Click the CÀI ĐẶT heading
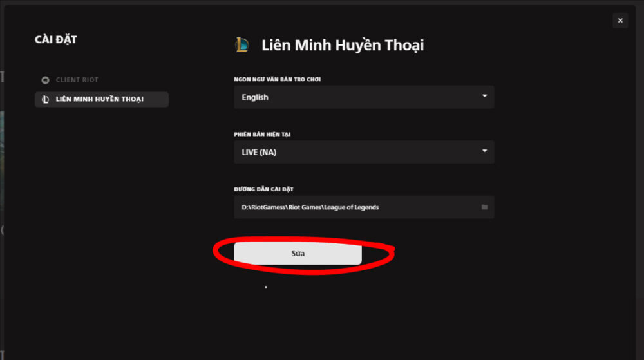The width and height of the screenshot is (644, 360). [56, 39]
